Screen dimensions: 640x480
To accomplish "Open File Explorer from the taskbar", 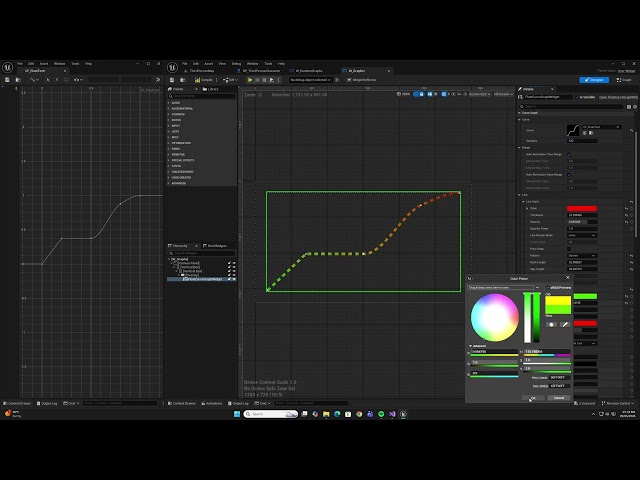I will click(x=326, y=414).
